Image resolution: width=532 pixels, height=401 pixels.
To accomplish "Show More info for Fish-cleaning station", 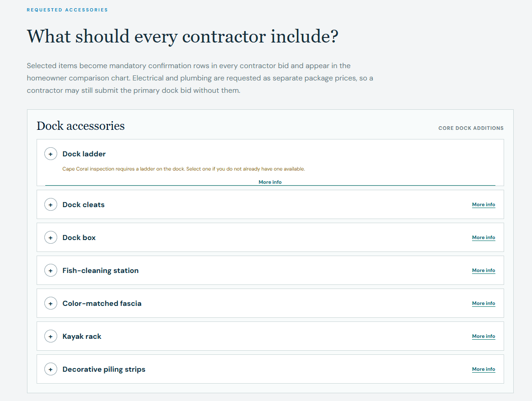I will [484, 270].
